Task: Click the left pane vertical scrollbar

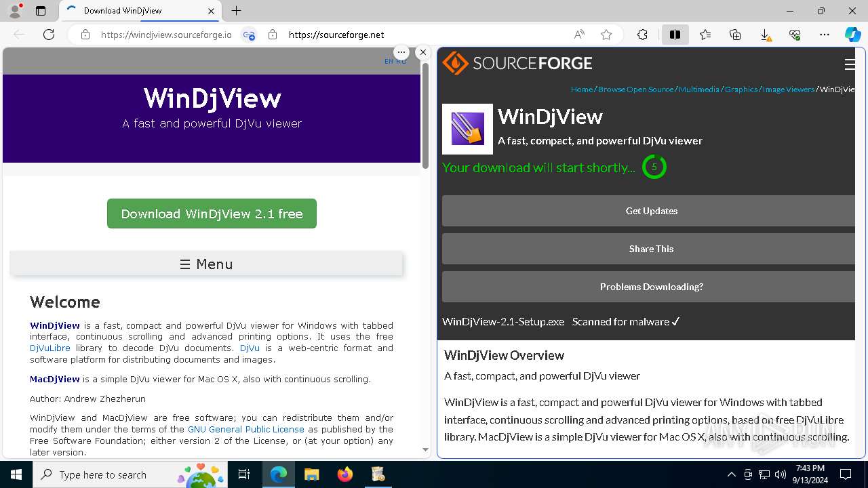Action: (425, 115)
